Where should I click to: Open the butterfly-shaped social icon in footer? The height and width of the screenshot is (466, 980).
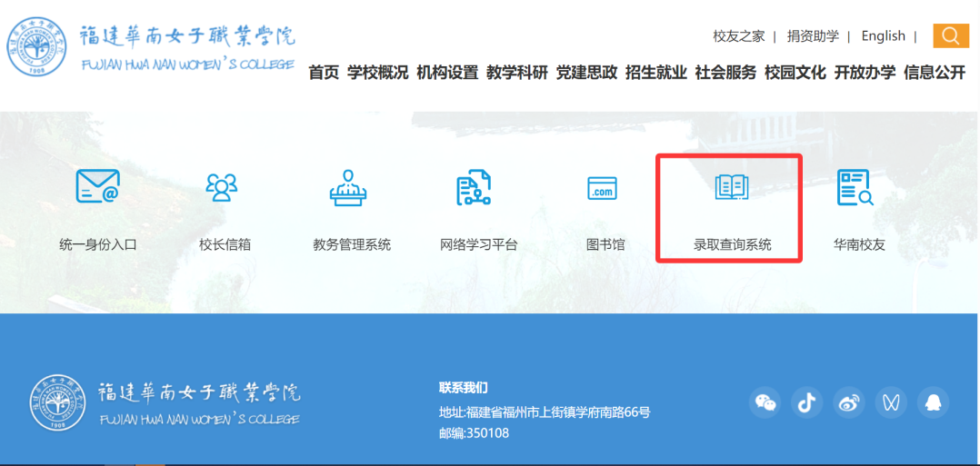(891, 402)
